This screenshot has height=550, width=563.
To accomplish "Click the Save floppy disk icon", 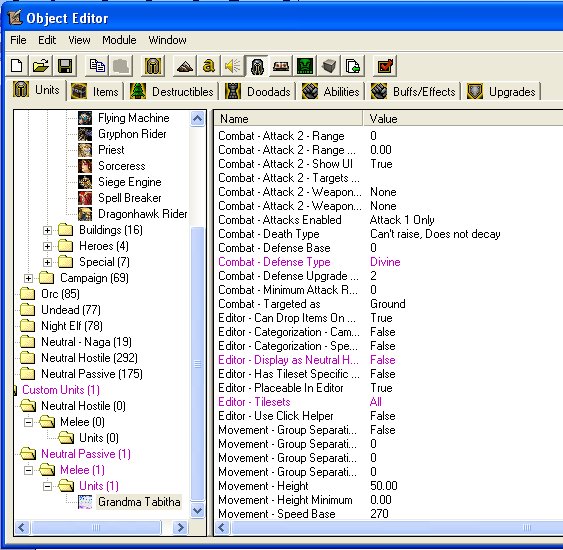I will (x=65, y=66).
